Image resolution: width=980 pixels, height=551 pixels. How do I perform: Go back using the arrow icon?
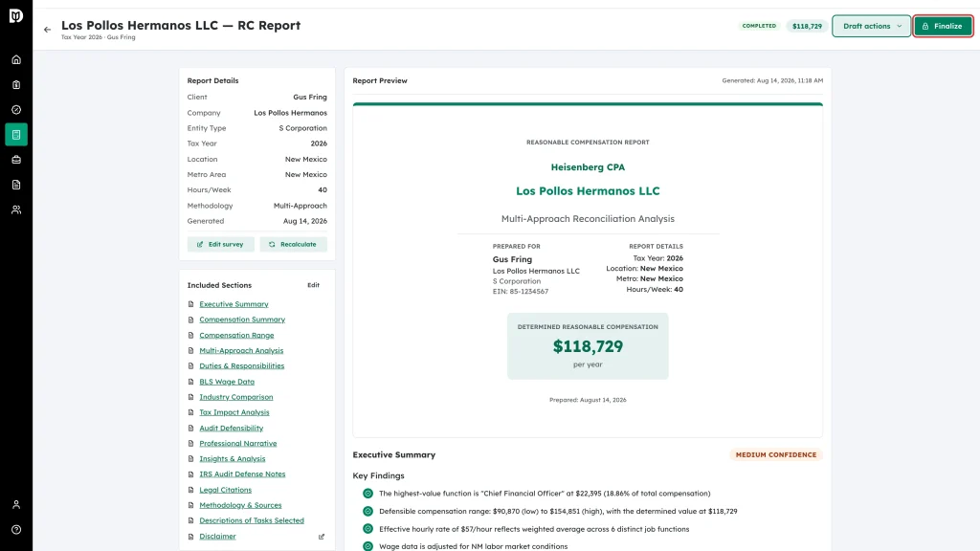click(48, 30)
